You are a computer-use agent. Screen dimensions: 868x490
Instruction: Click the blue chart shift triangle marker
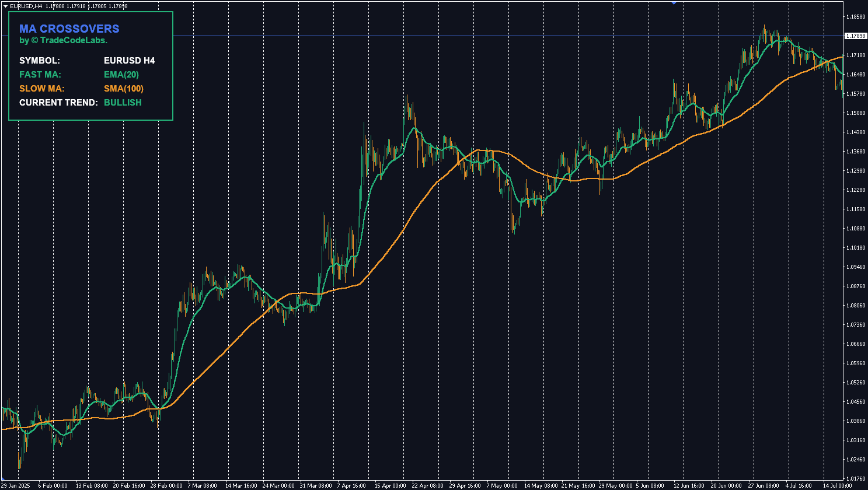[674, 2]
